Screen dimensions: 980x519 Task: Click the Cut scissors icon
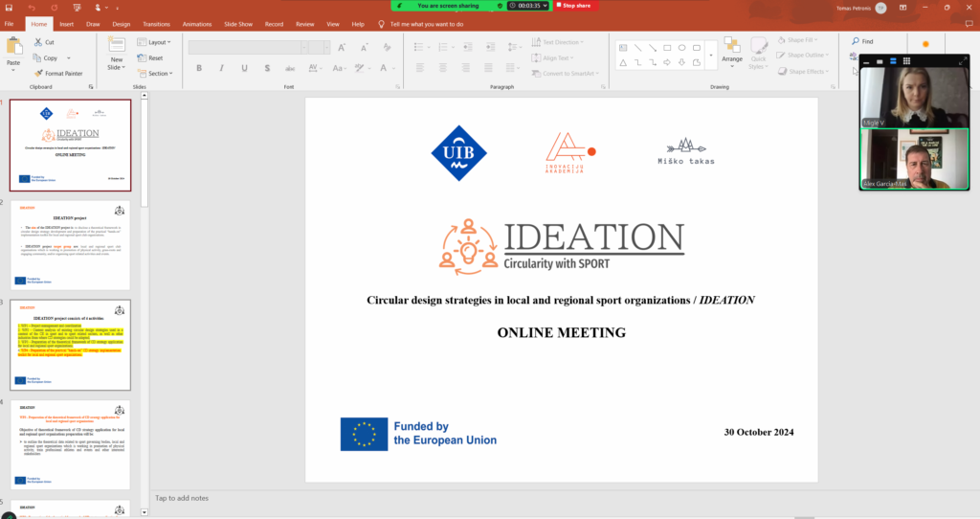pos(37,42)
